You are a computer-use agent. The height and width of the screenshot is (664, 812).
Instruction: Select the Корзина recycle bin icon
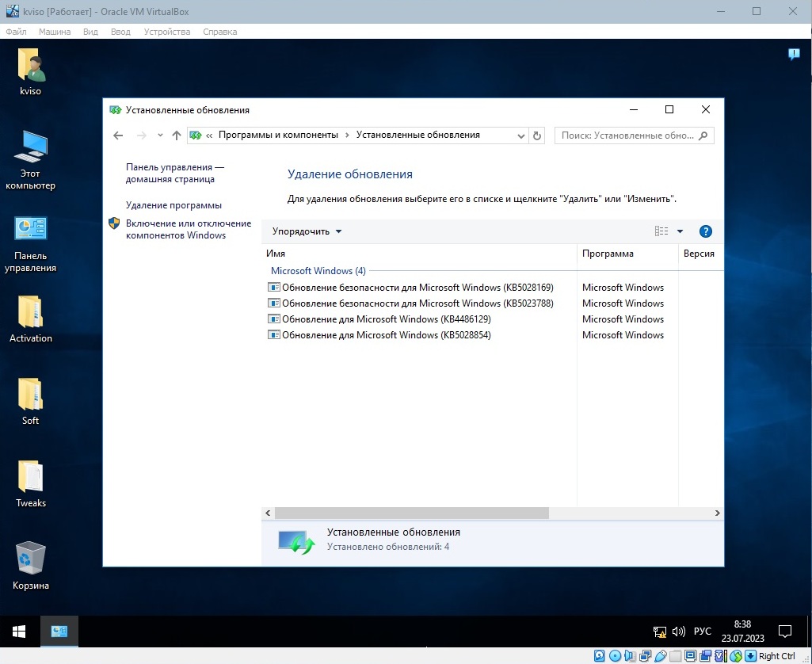[x=31, y=566]
